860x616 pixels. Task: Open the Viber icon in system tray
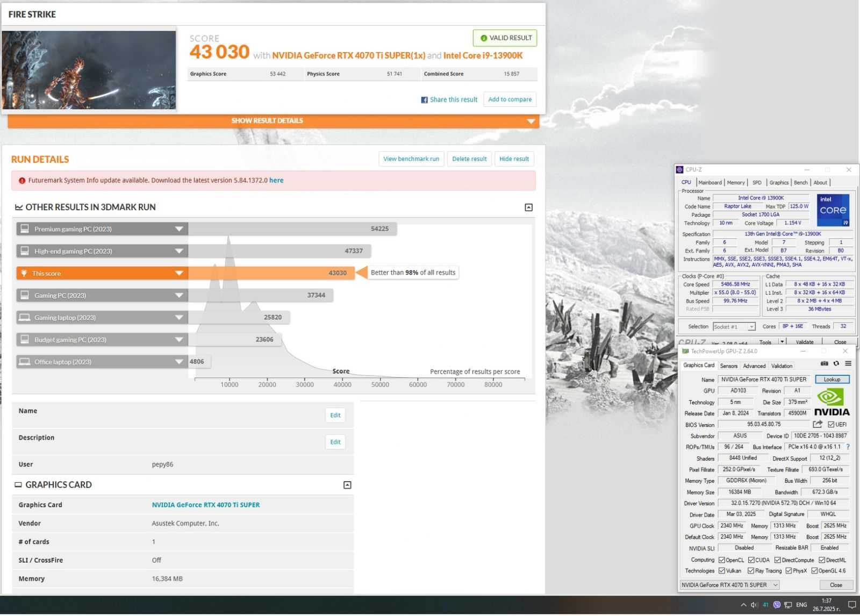pyautogui.click(x=777, y=605)
